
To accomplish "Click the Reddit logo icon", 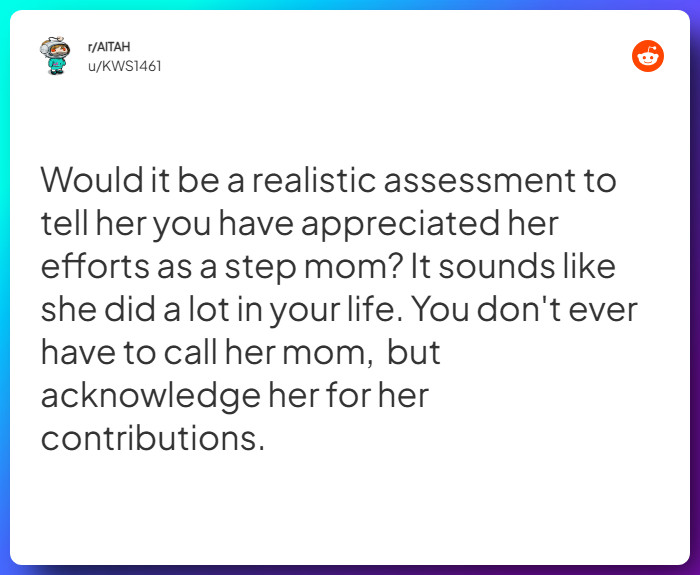I will click(648, 57).
